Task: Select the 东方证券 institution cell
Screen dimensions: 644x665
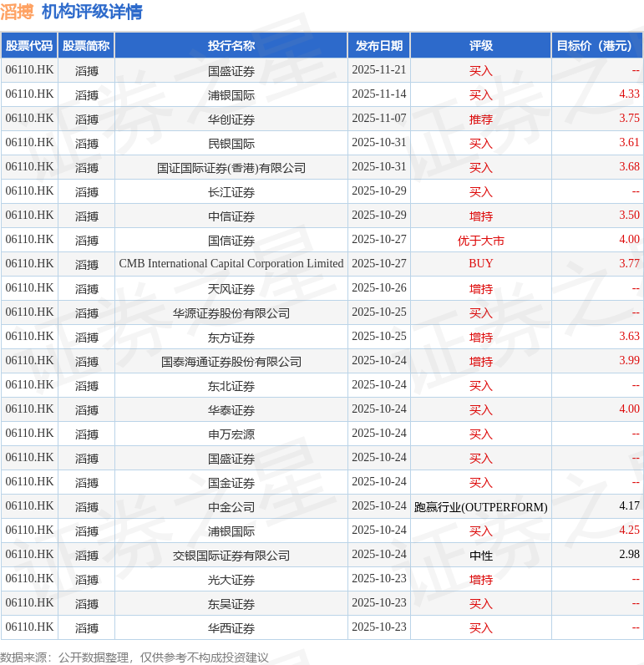Action: (x=231, y=338)
